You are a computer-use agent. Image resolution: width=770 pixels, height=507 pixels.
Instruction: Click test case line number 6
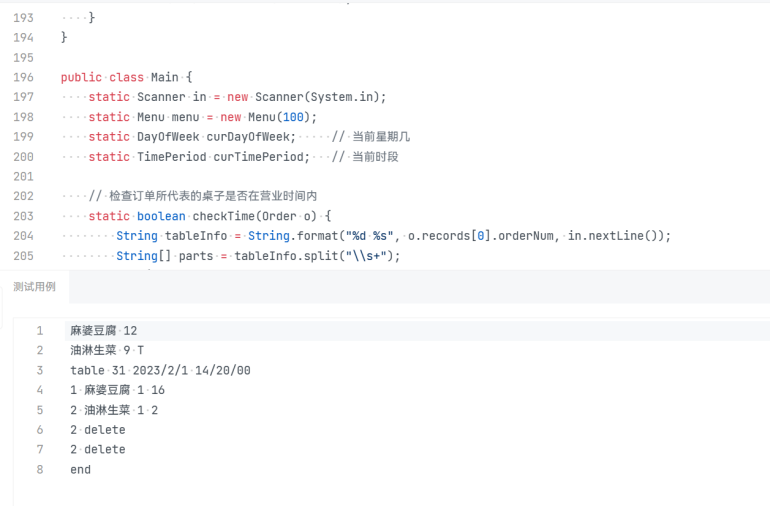coord(40,430)
